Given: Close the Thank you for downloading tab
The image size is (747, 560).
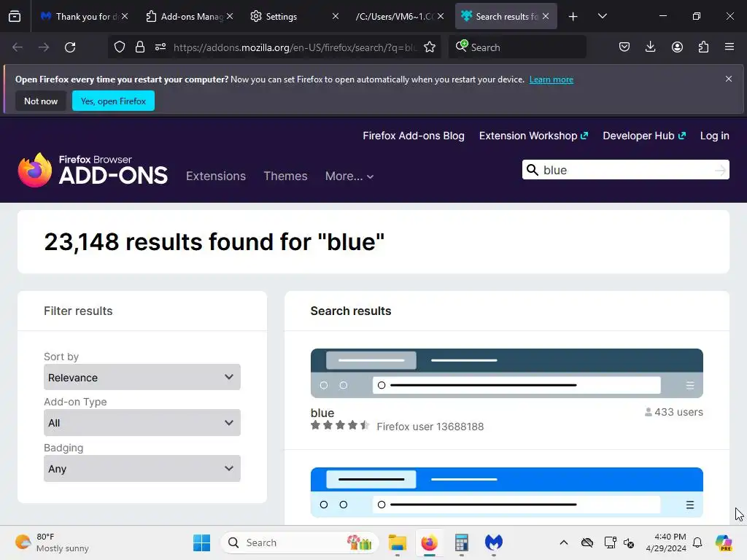Looking at the screenshot, I should [124, 16].
